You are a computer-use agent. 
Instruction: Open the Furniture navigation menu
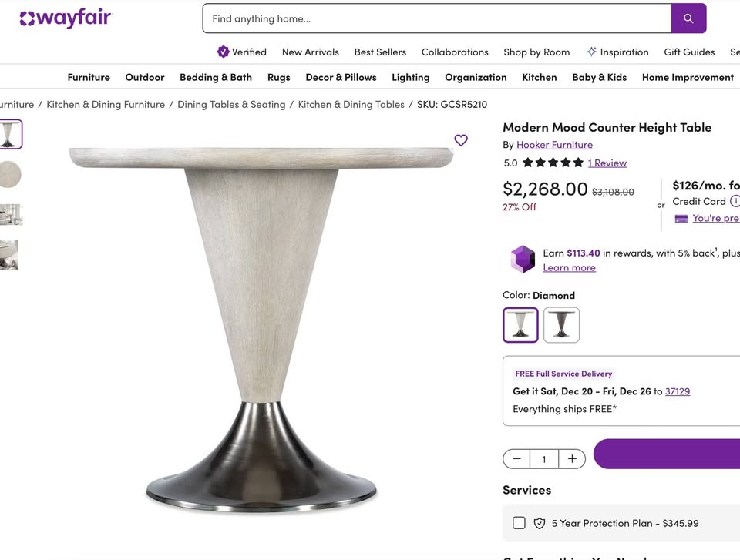pos(88,77)
